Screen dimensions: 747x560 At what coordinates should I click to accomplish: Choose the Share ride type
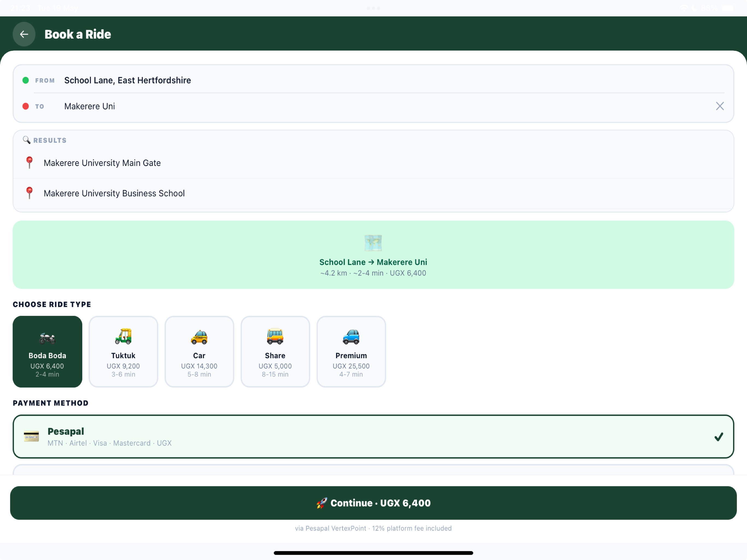(275, 352)
